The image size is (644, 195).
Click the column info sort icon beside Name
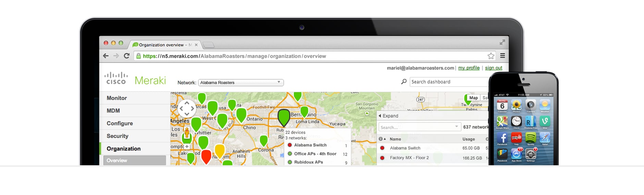tap(382, 139)
